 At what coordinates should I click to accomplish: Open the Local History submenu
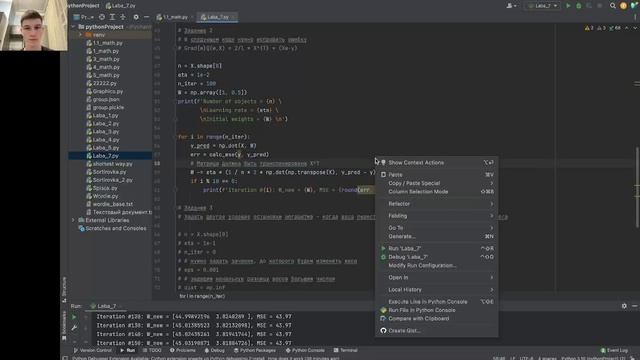(436, 289)
